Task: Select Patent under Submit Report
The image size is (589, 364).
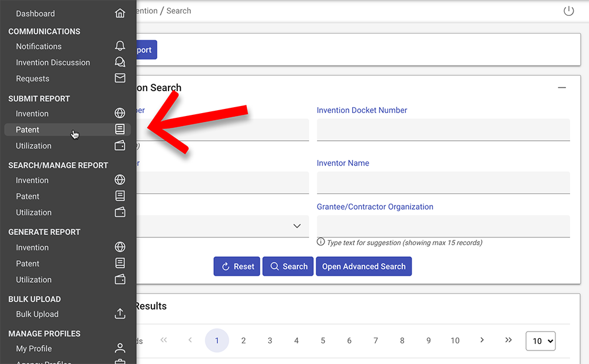Action: point(28,130)
